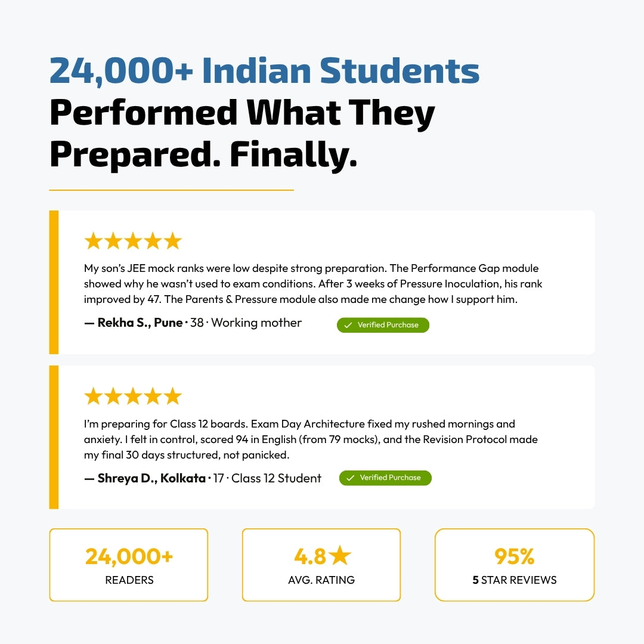Click the last star in Shreya's review rating

pos(173,397)
